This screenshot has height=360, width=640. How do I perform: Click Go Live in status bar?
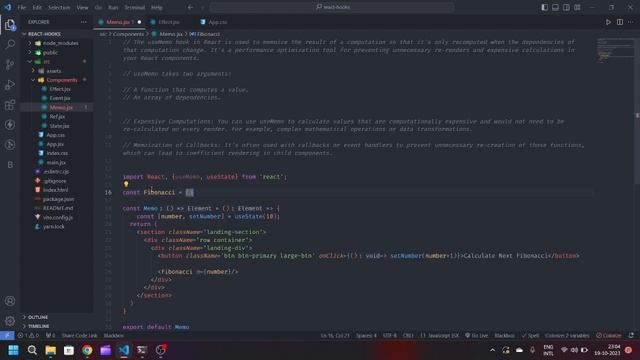(x=476, y=336)
